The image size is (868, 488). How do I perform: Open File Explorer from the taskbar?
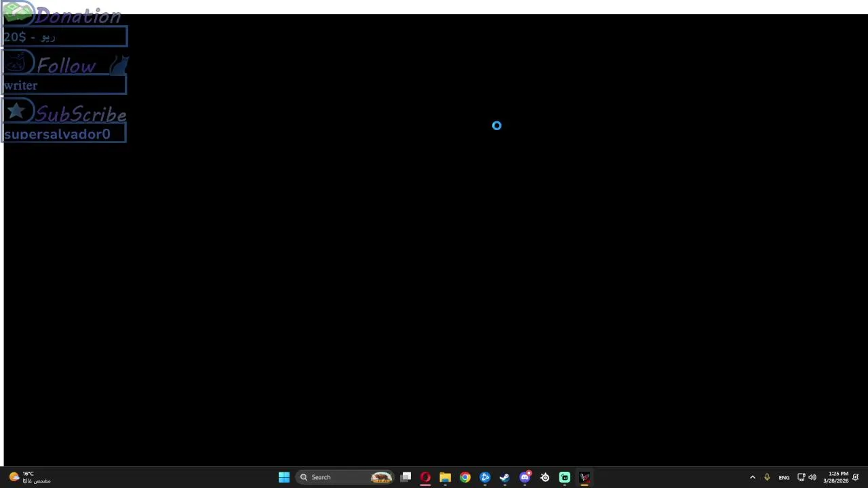coord(445,477)
